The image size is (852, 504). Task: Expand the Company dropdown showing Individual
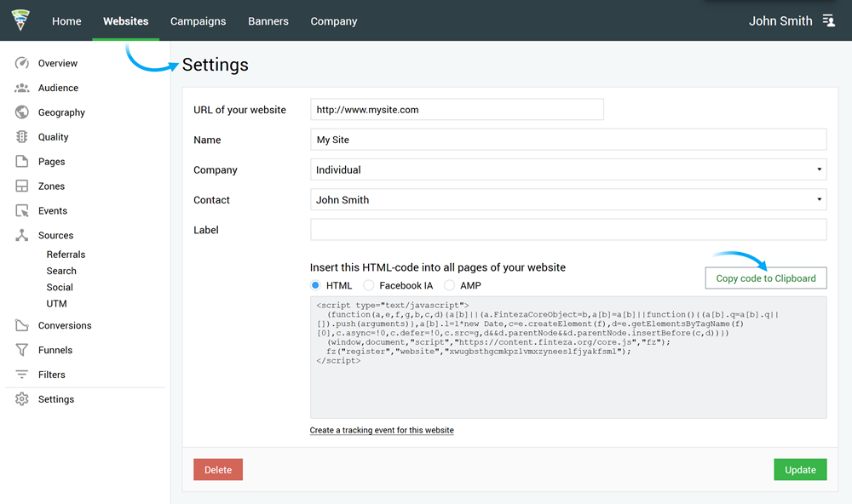568,169
